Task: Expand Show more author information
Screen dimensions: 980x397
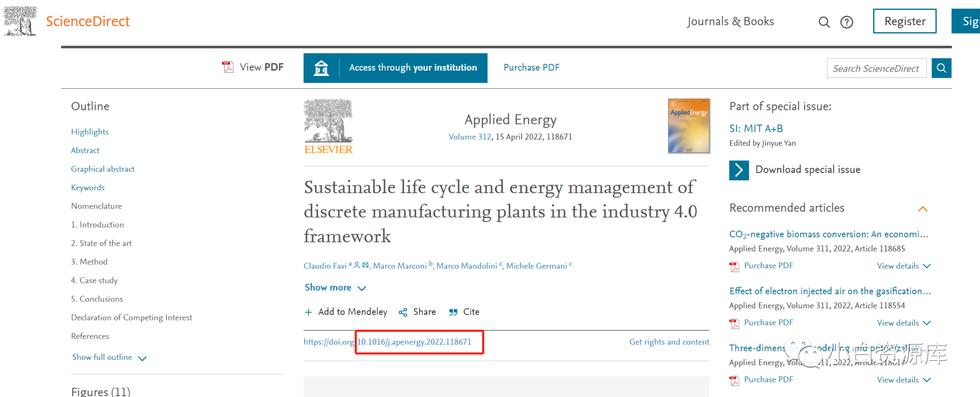Action: [x=335, y=288]
